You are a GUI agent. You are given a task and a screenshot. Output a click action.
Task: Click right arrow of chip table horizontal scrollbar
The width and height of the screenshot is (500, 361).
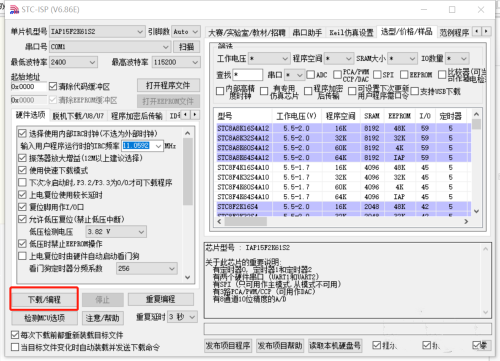(466, 221)
